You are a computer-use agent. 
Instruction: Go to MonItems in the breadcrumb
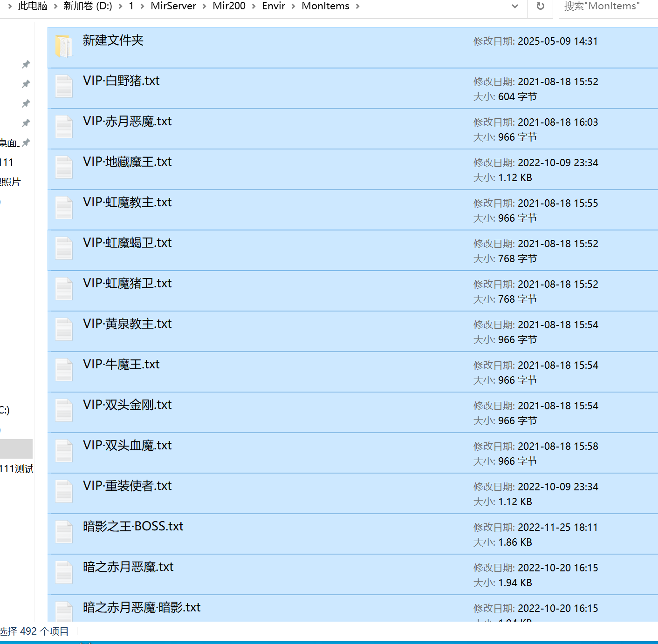point(325,6)
